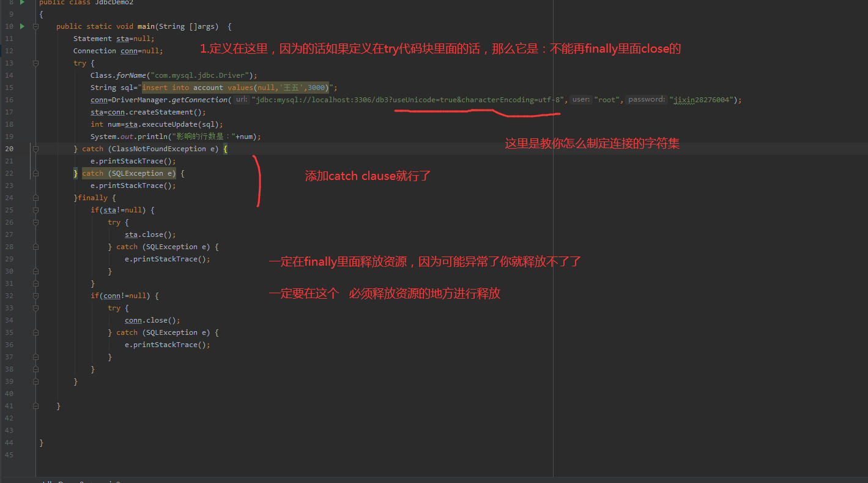Click line number 20 in the gutter

tap(9, 149)
